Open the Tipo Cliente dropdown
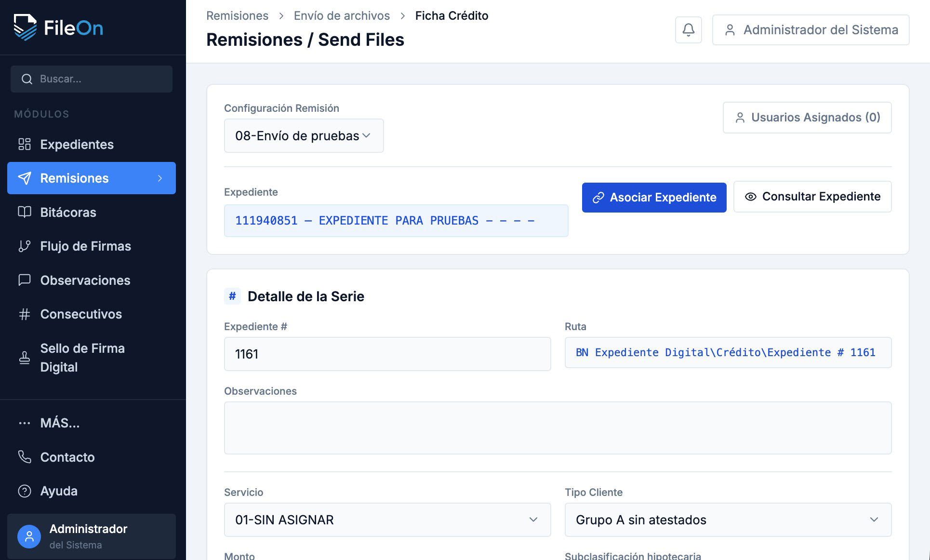Image resolution: width=930 pixels, height=560 pixels. click(728, 520)
